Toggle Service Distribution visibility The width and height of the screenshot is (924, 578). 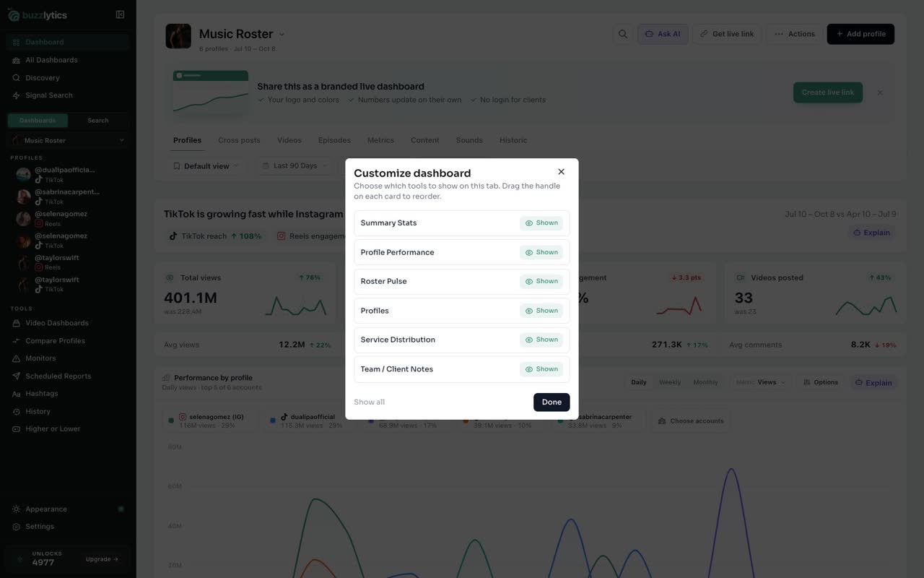point(541,340)
